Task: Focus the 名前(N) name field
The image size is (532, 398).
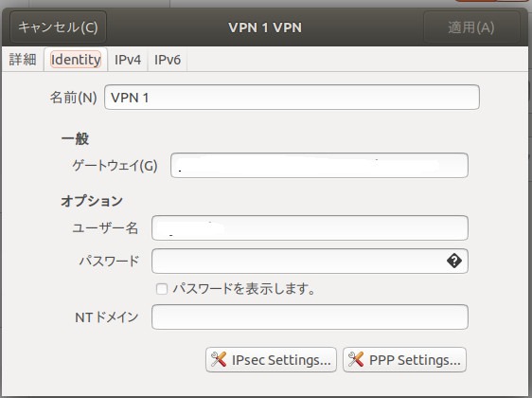Action: click(x=292, y=98)
